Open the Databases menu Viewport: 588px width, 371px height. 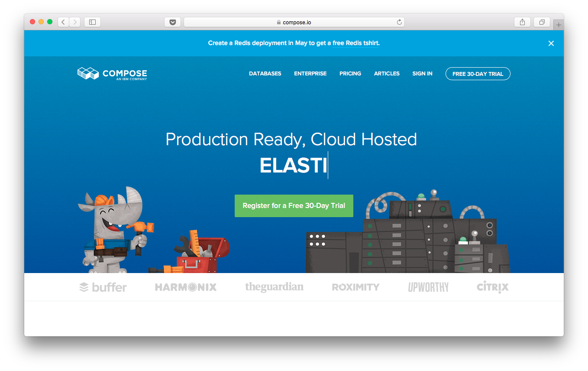[x=265, y=74]
